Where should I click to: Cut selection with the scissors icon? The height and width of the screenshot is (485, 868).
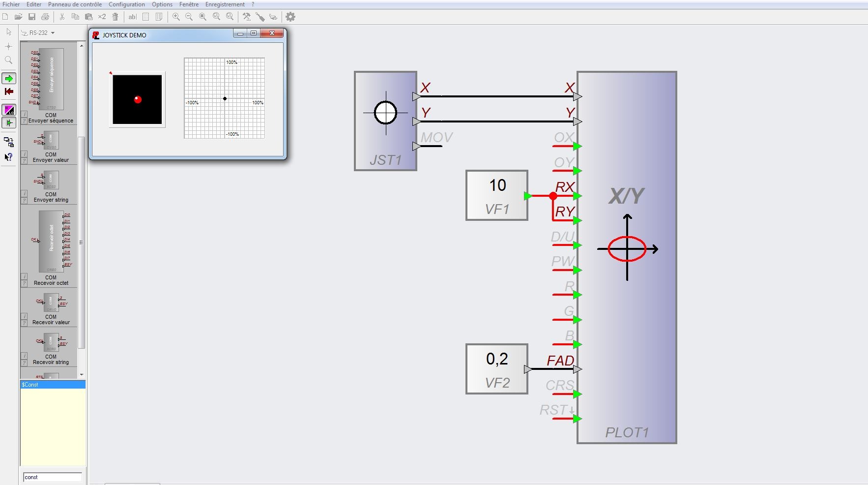coord(62,17)
